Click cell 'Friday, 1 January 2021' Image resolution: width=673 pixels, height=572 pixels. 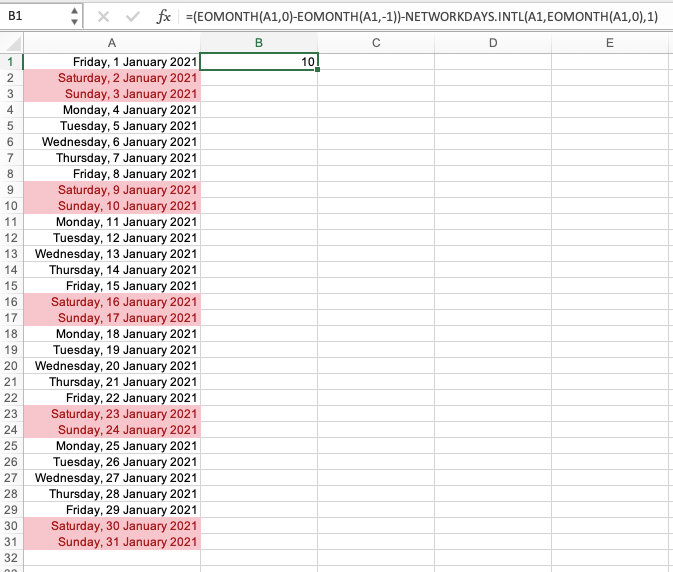tap(112, 62)
